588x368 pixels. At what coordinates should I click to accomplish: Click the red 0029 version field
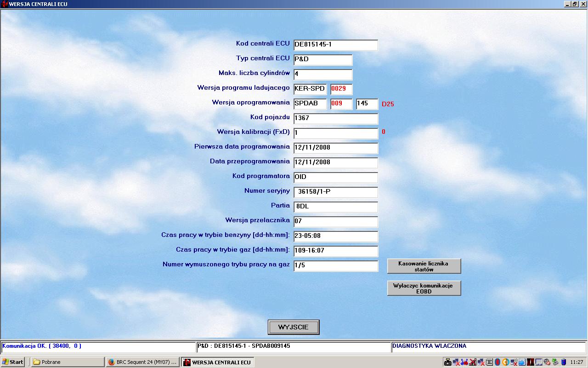point(341,89)
